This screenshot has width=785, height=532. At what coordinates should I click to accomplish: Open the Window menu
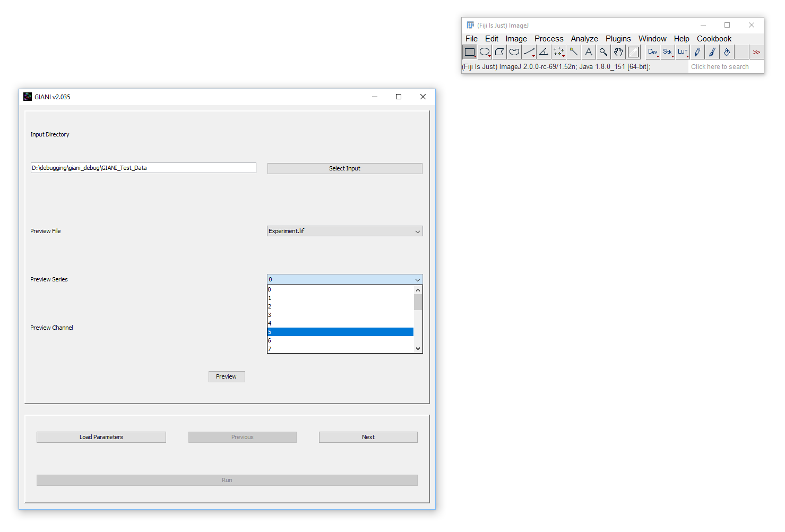point(652,39)
